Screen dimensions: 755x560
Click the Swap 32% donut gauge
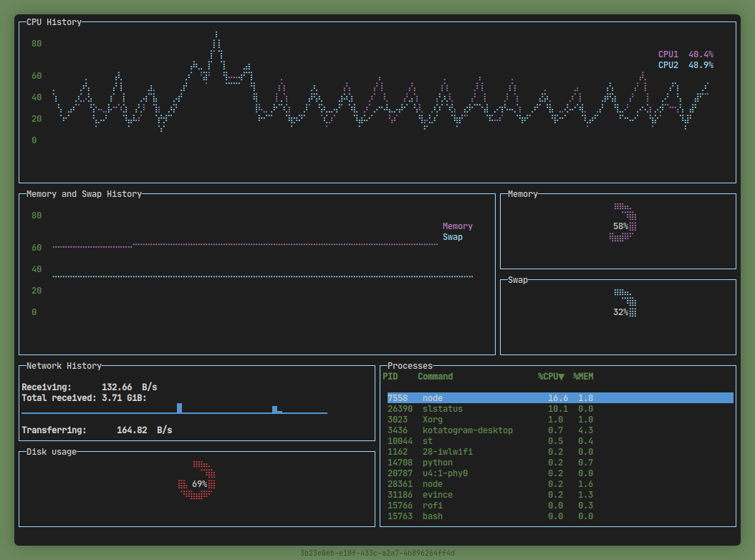pyautogui.click(x=625, y=304)
